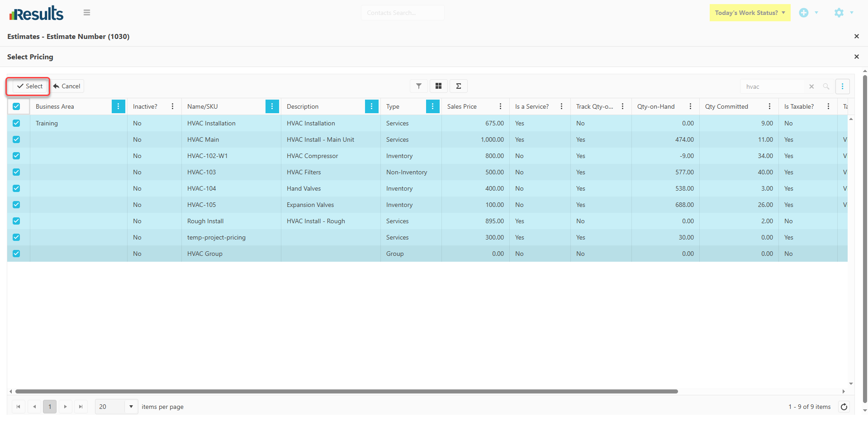The width and height of the screenshot is (868, 427).
Task: Click the horizontal grid scrollbar
Action: (346, 391)
